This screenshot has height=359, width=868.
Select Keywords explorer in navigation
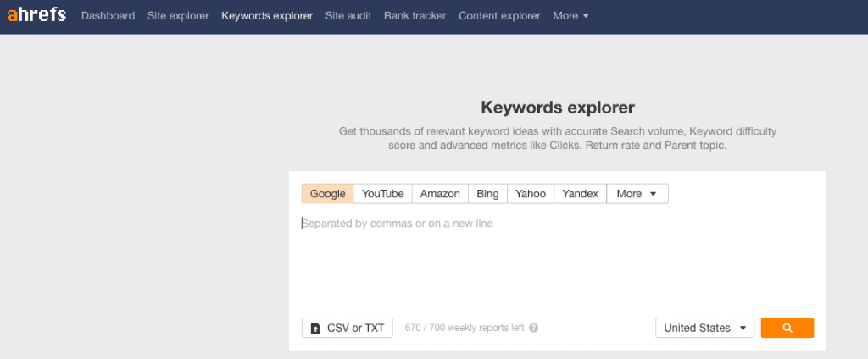pyautogui.click(x=267, y=16)
